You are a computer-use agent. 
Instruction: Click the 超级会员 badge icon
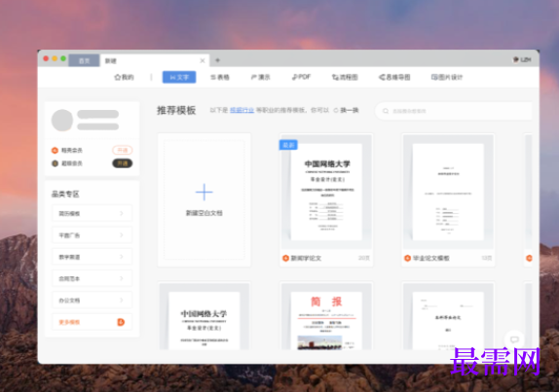pos(55,163)
